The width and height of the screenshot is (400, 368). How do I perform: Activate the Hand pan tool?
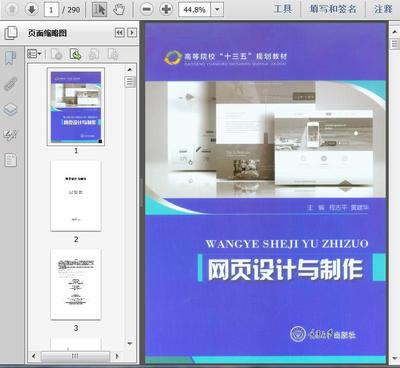(x=118, y=9)
